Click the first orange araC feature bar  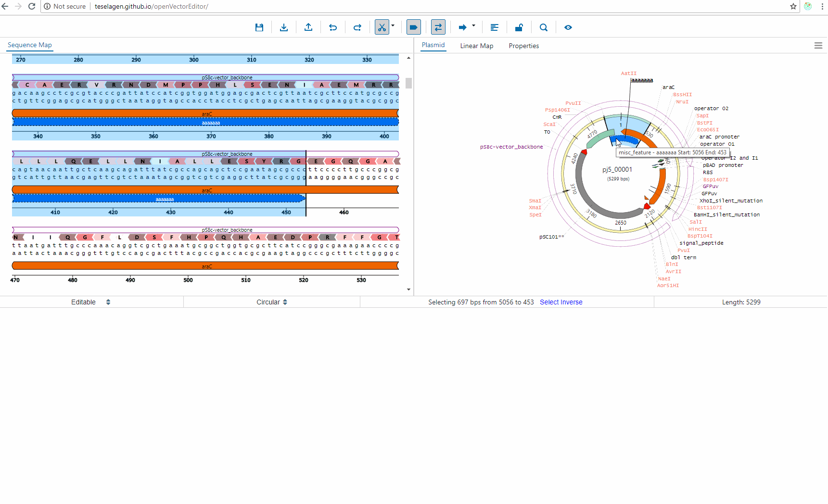click(x=205, y=113)
